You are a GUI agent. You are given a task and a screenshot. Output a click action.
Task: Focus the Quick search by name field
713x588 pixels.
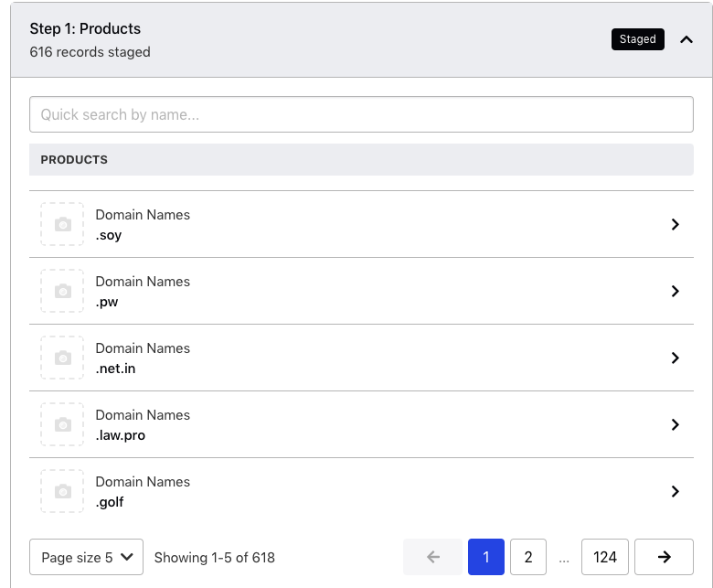(x=361, y=114)
